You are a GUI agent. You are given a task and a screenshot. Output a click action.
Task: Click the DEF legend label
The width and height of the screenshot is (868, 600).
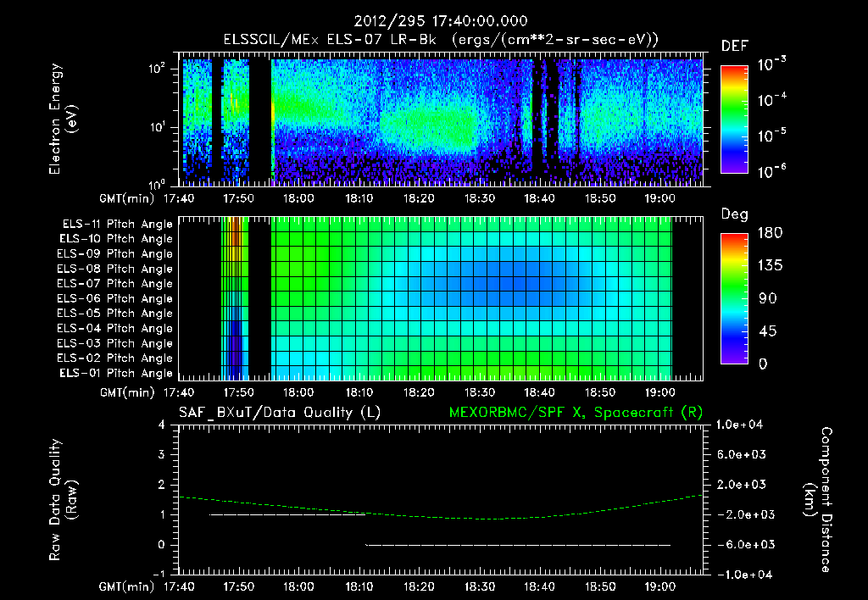734,47
